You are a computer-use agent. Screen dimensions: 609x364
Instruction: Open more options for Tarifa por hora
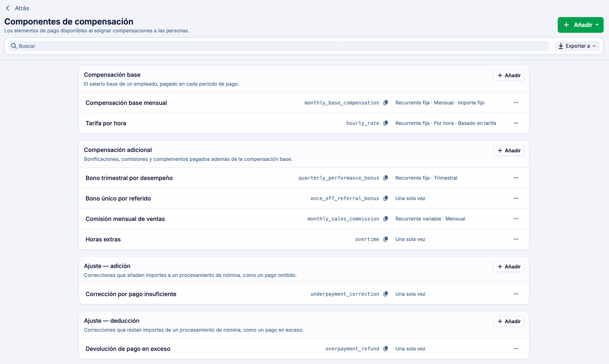(516, 123)
